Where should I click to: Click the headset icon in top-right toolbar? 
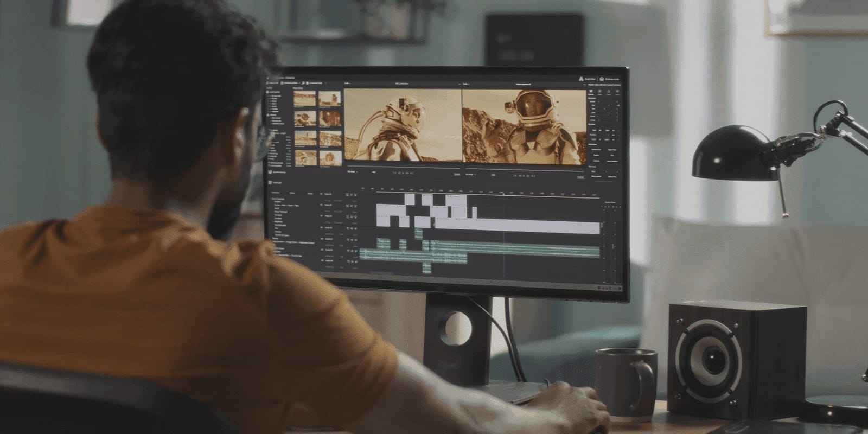tap(602, 79)
